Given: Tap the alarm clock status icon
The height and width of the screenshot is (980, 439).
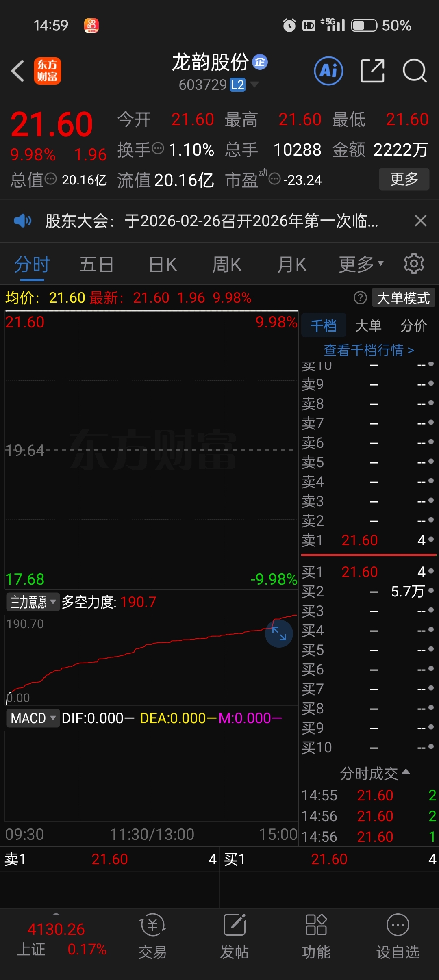Looking at the screenshot, I should (x=289, y=25).
